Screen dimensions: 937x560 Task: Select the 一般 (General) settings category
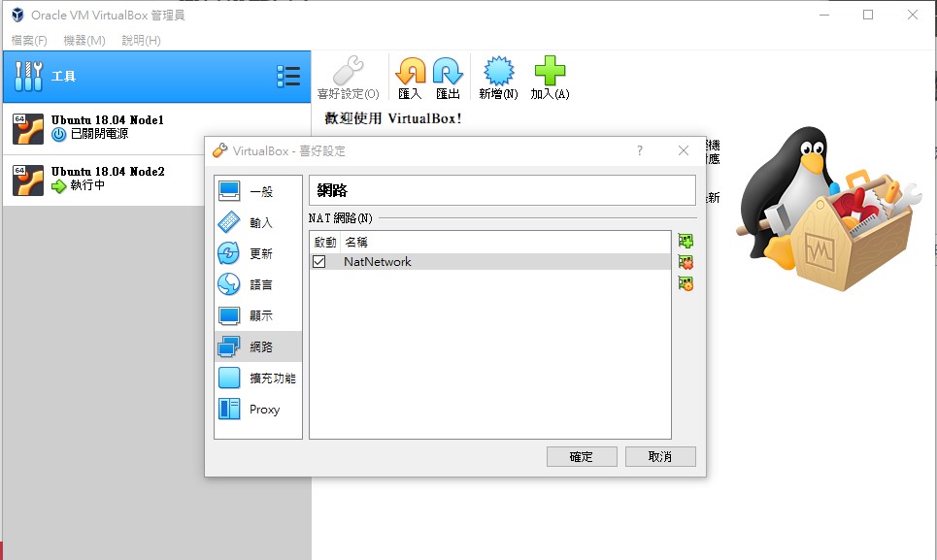coord(258,192)
